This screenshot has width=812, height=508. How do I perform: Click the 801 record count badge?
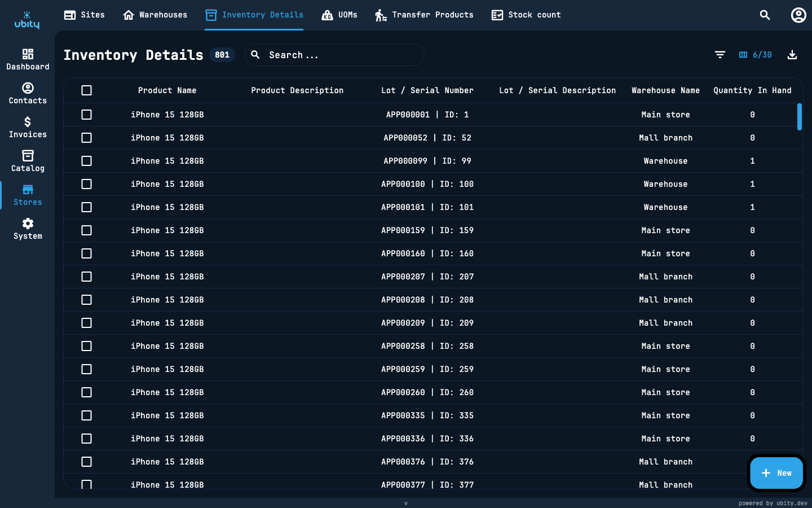point(222,55)
